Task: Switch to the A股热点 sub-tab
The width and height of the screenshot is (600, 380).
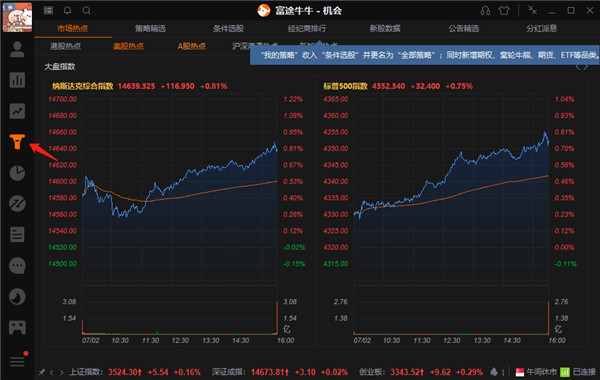Action: (192, 46)
